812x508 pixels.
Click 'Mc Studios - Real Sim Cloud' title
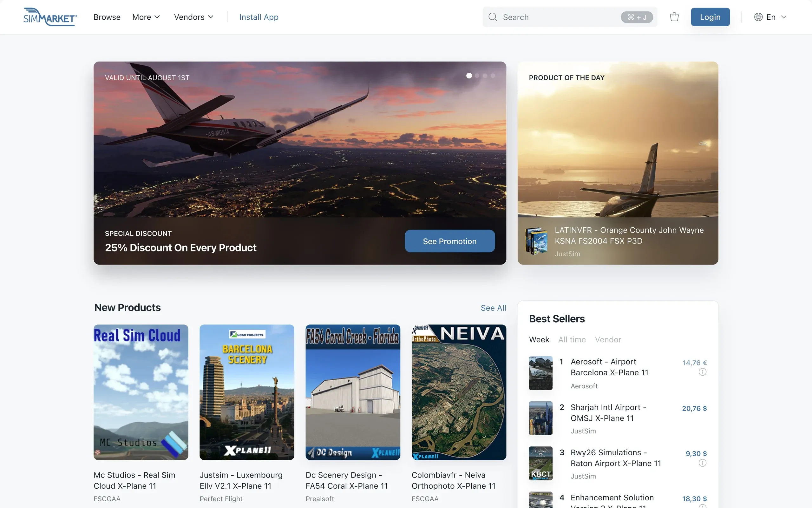pos(134,480)
